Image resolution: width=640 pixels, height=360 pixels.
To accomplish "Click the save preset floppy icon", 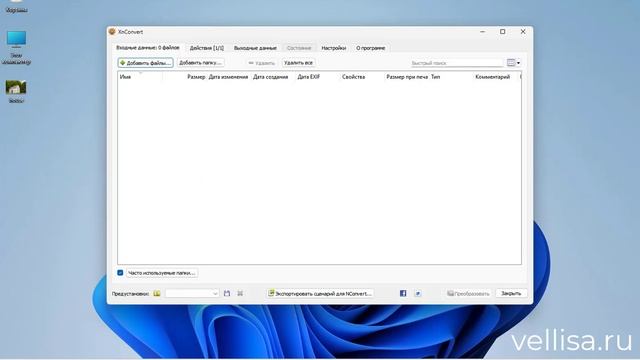I will [x=227, y=293].
